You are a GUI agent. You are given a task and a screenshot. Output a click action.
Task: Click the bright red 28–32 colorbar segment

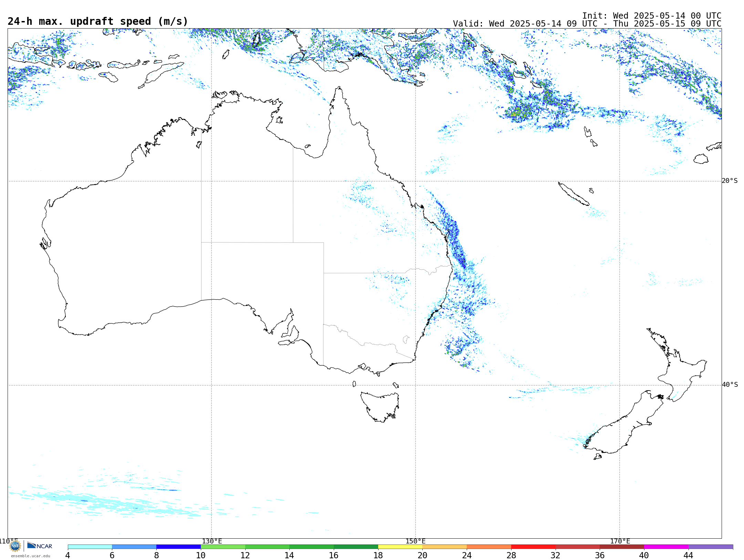(x=533, y=547)
